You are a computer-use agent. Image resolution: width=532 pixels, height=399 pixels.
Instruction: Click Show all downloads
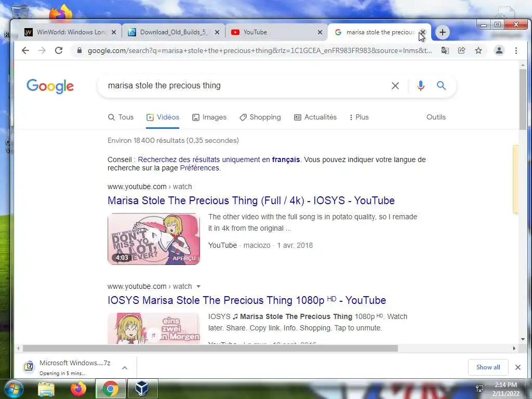pos(488,367)
